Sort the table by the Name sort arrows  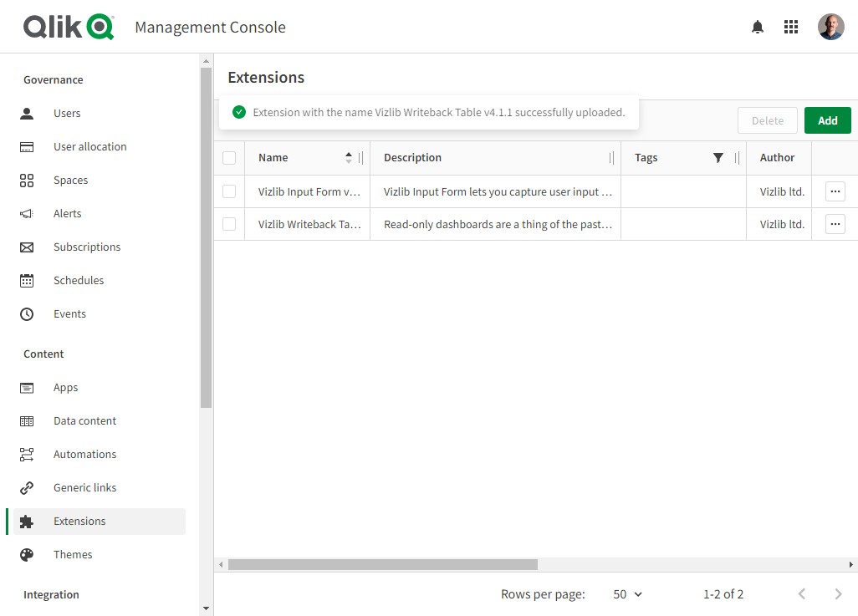(349, 158)
